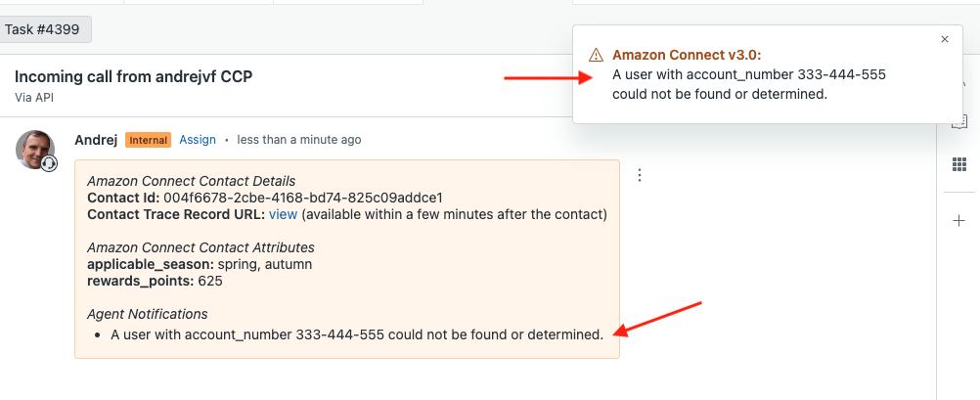Image resolution: width=980 pixels, height=400 pixels.
Task: Click the Via API channel label
Action: pos(35,98)
